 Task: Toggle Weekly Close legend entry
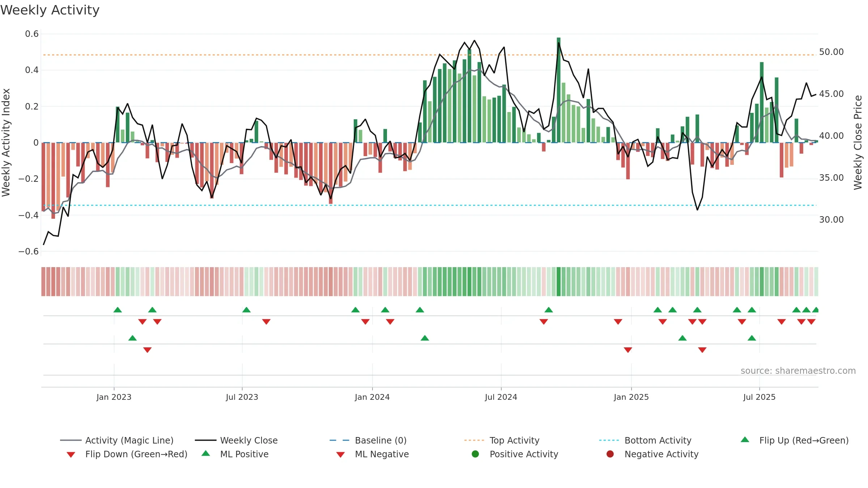tap(236, 440)
